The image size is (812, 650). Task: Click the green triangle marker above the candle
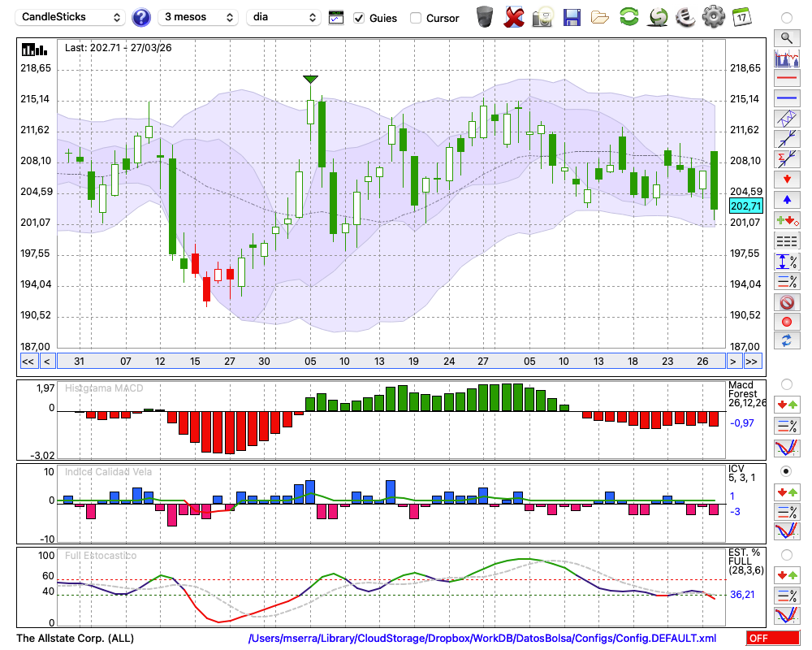click(x=310, y=80)
